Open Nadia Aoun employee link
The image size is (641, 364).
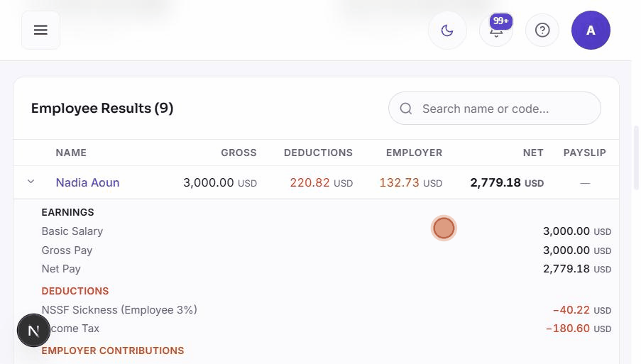click(87, 182)
